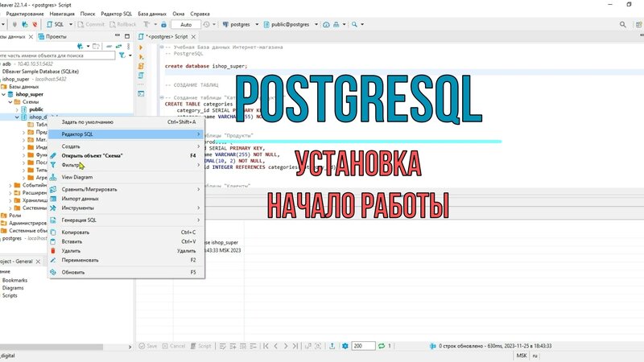Switch to the Проекты tab
The width and height of the screenshot is (644, 362).
point(52,36)
